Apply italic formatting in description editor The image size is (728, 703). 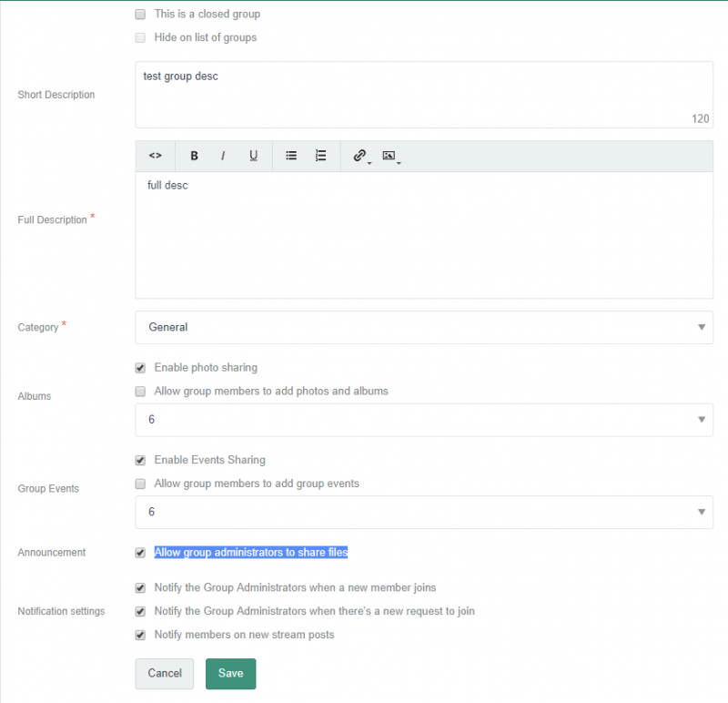click(223, 156)
